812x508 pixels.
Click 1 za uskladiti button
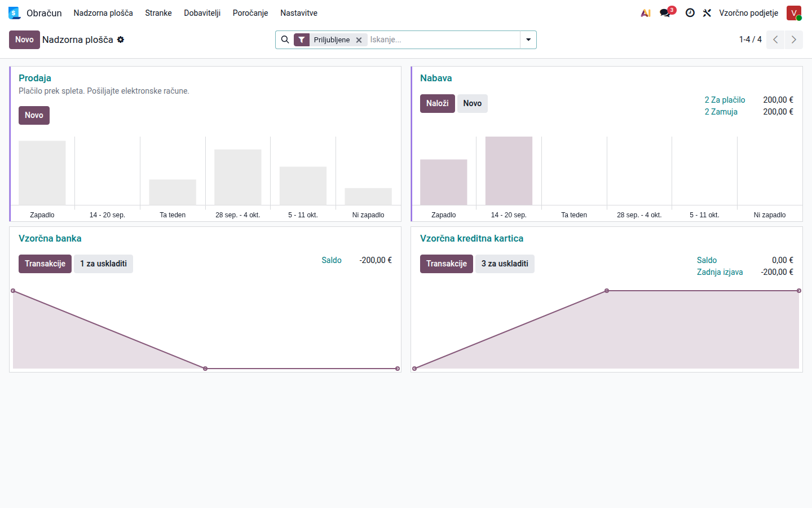[x=103, y=264]
